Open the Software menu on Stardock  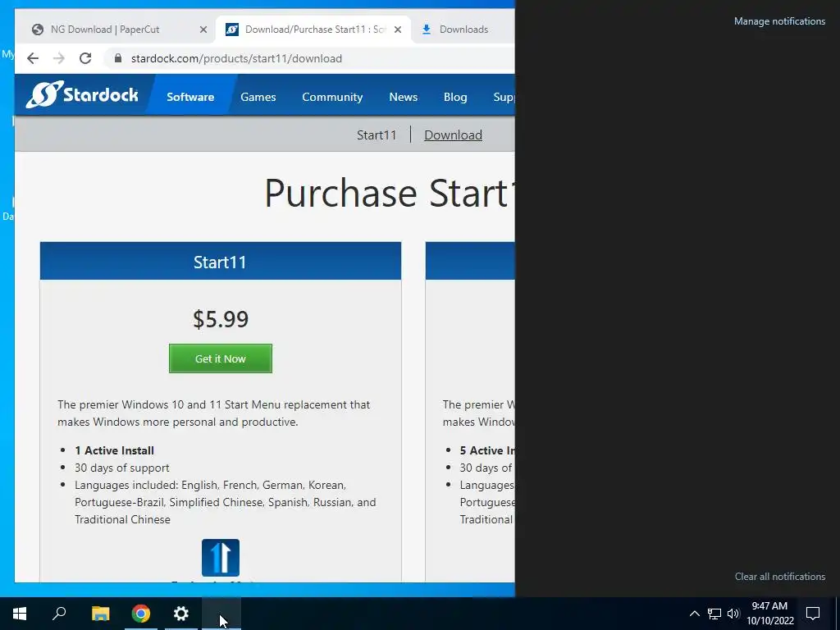190,97
